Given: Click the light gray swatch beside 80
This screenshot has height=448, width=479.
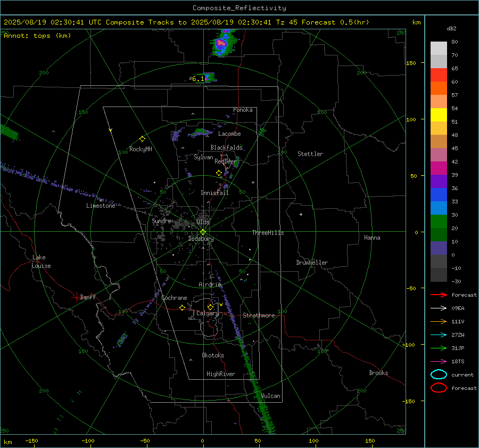Looking at the screenshot, I should click(x=439, y=48).
